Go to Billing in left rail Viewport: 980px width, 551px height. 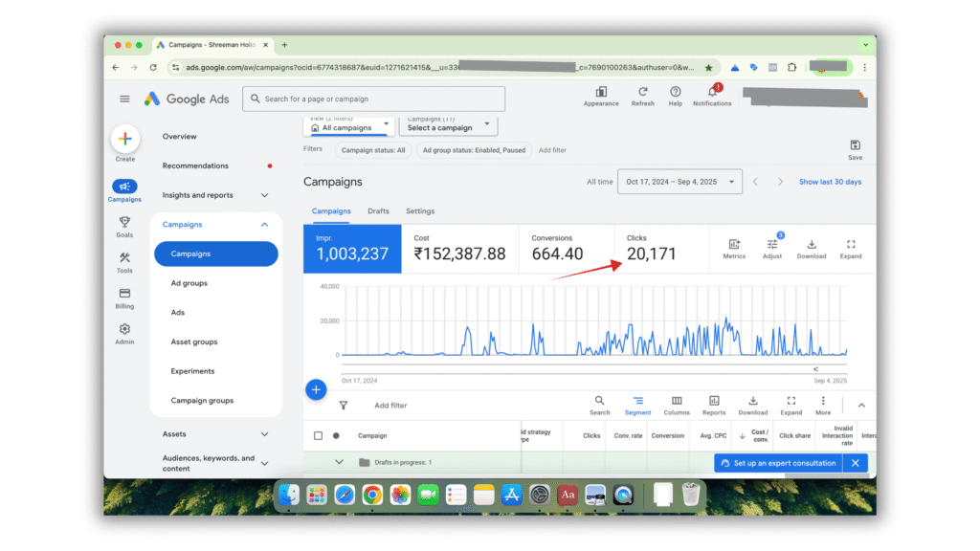124,298
